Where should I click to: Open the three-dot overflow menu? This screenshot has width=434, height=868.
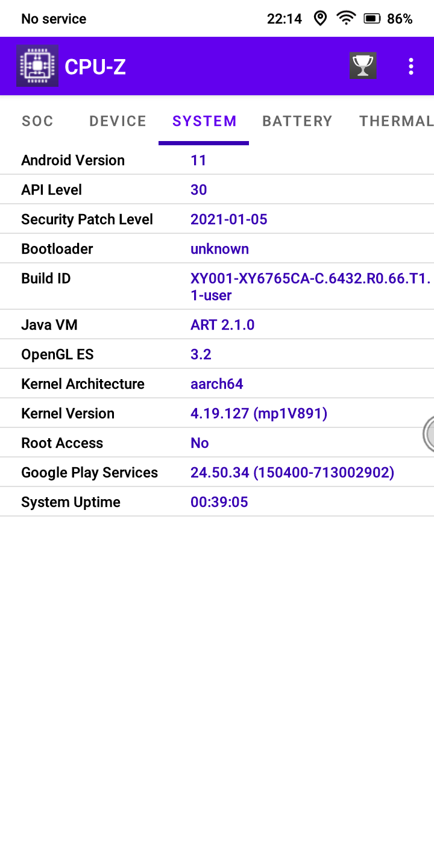click(411, 66)
